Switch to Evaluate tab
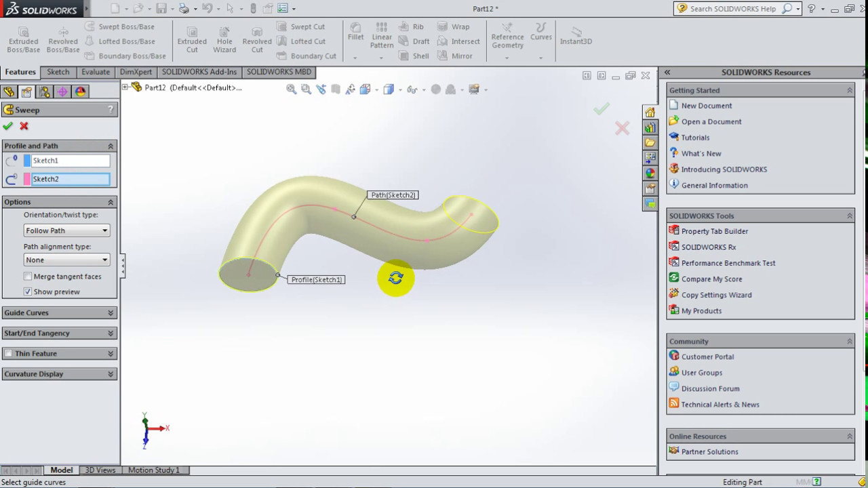The image size is (868, 488). [x=96, y=72]
